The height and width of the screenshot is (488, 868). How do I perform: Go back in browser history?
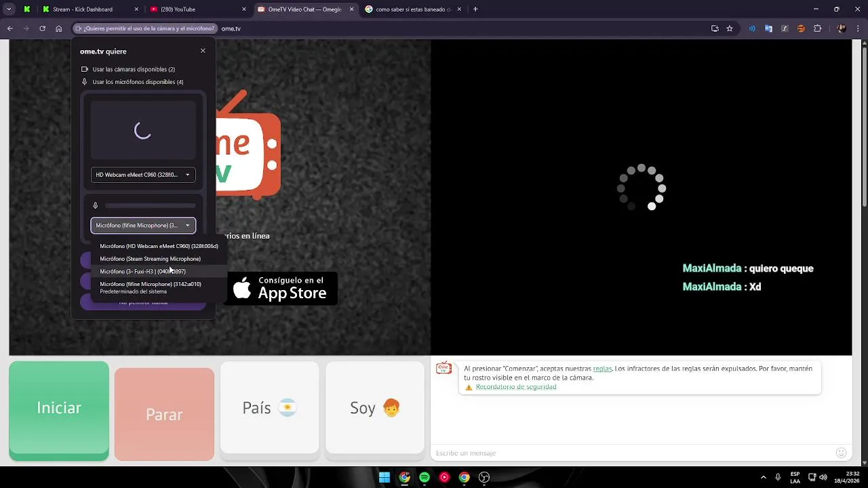tap(9, 28)
